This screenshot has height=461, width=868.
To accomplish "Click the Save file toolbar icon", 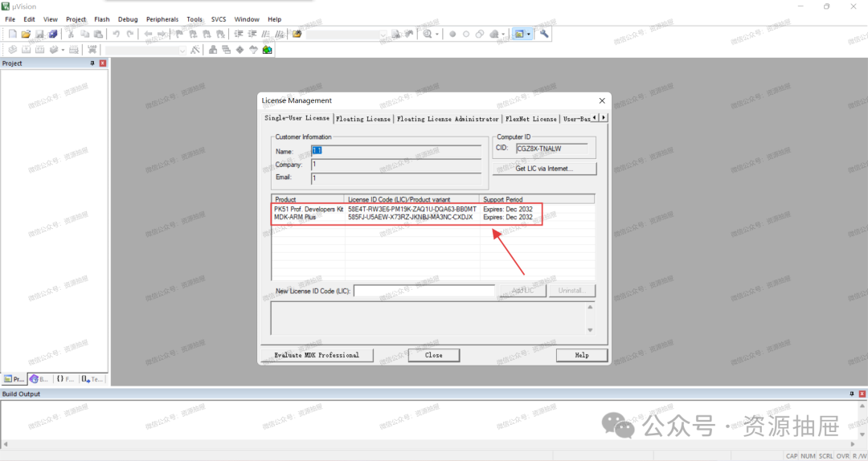I will pos(39,34).
